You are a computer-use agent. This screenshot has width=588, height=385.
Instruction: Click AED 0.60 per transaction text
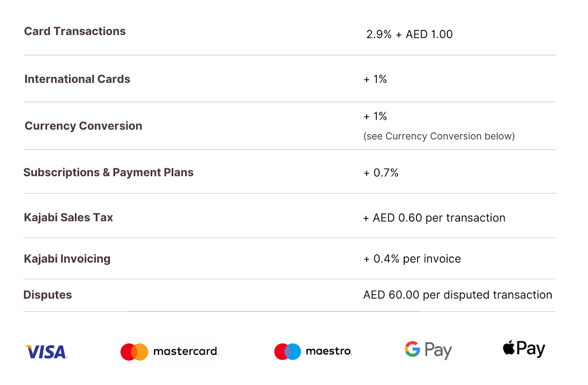[439, 218]
